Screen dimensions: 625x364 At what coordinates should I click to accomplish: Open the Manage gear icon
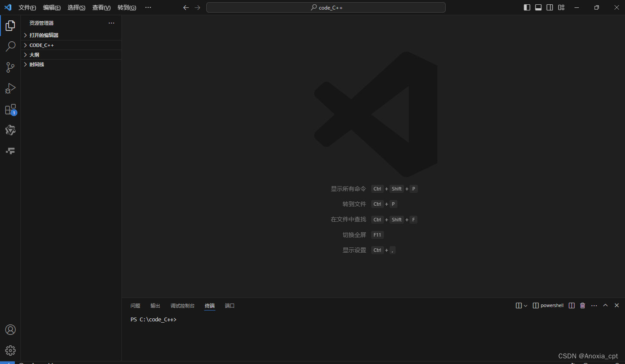[10, 350]
